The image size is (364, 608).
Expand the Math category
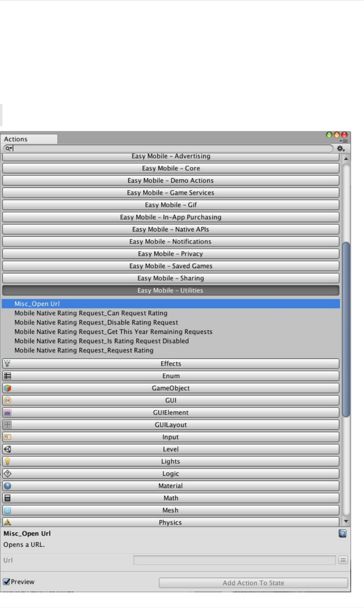point(171,498)
